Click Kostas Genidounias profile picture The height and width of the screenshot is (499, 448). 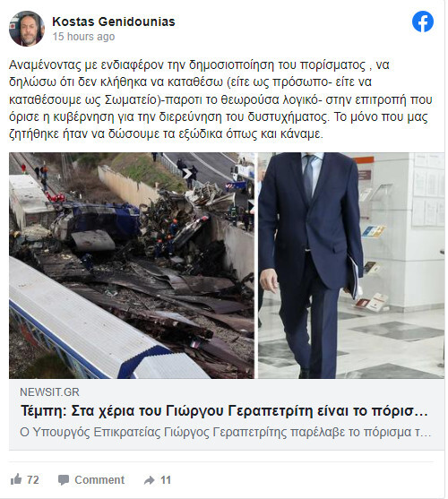(27, 29)
